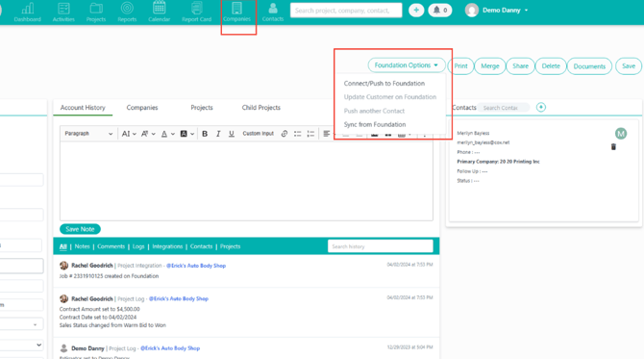Open the notifications bell

(x=440, y=11)
